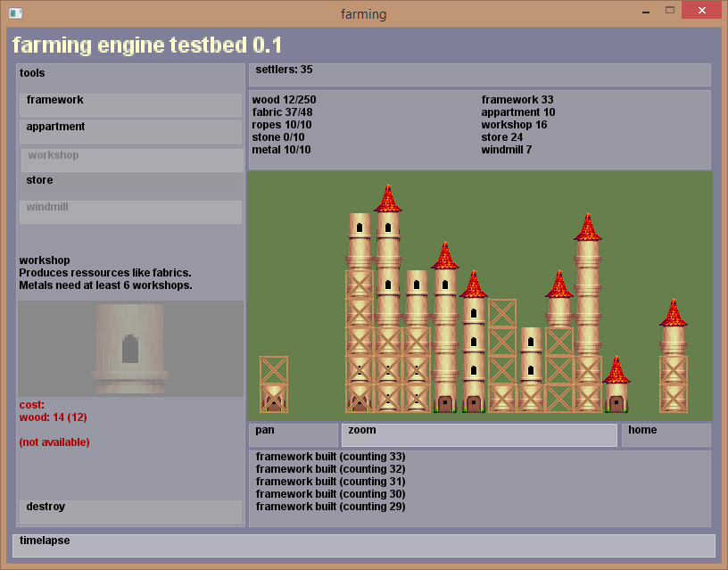This screenshot has height=570, width=728.
Task: Click the rightmost tower's red roof
Action: (x=674, y=314)
